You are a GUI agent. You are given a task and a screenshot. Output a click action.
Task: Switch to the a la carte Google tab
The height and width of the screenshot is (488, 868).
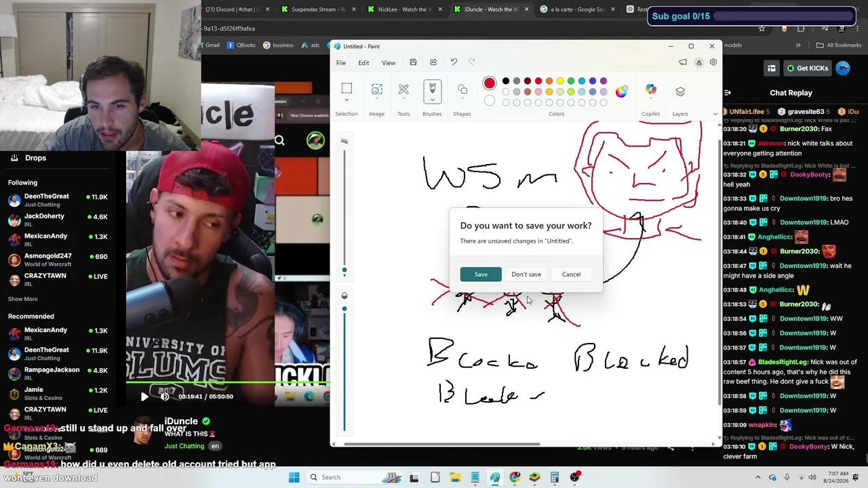pyautogui.click(x=578, y=9)
